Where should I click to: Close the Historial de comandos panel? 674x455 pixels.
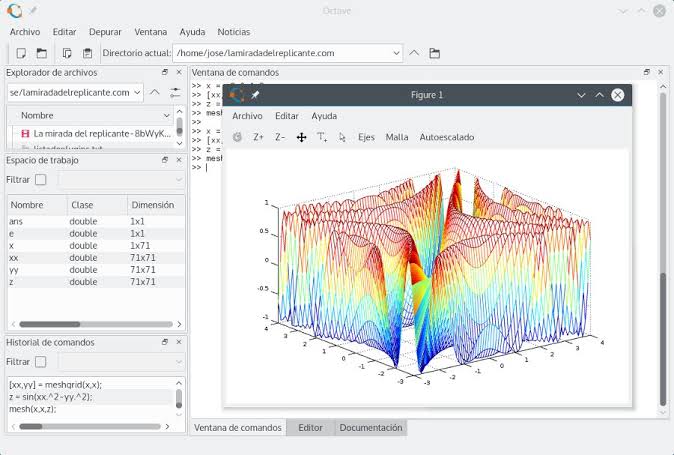pyautogui.click(x=179, y=342)
